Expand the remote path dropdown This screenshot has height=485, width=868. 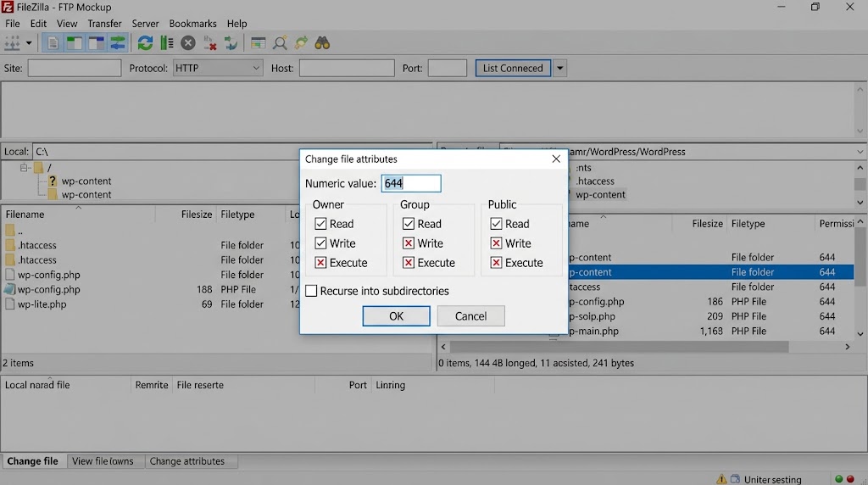click(x=860, y=152)
